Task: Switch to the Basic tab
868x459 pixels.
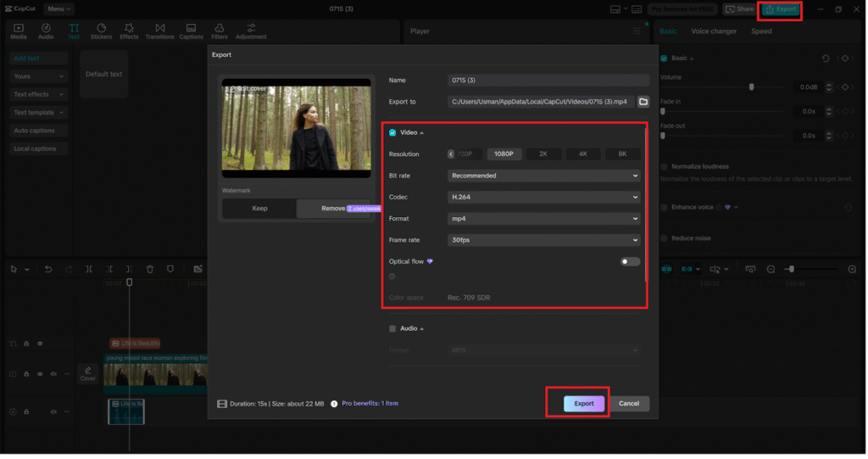Action: coord(668,31)
